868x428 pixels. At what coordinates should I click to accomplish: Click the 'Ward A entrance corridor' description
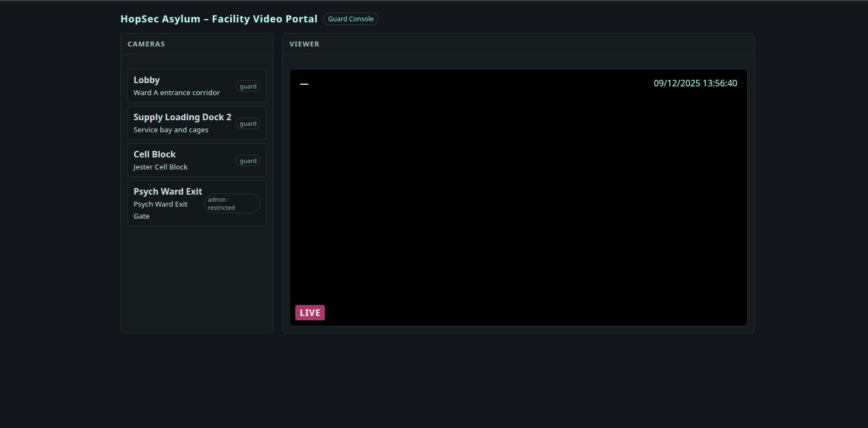pos(176,93)
